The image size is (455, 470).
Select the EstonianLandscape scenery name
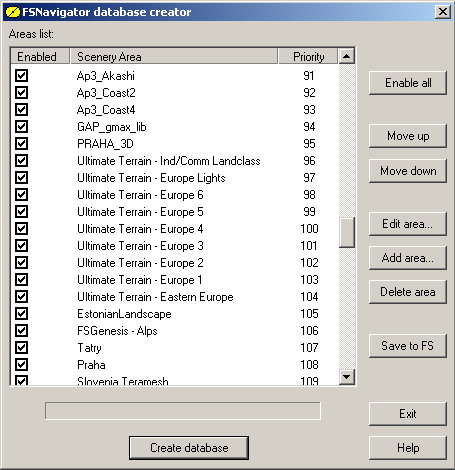124,314
